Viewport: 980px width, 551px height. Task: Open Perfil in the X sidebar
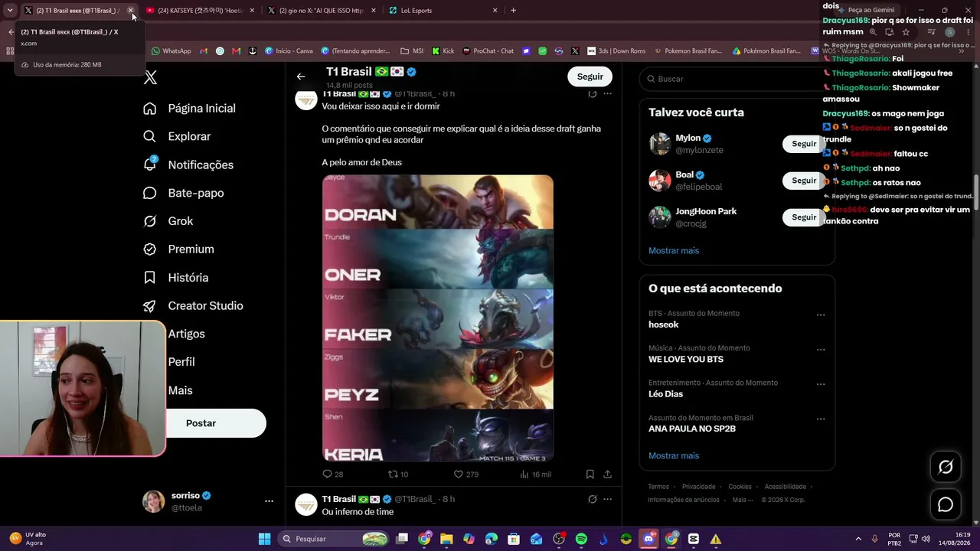181,362
